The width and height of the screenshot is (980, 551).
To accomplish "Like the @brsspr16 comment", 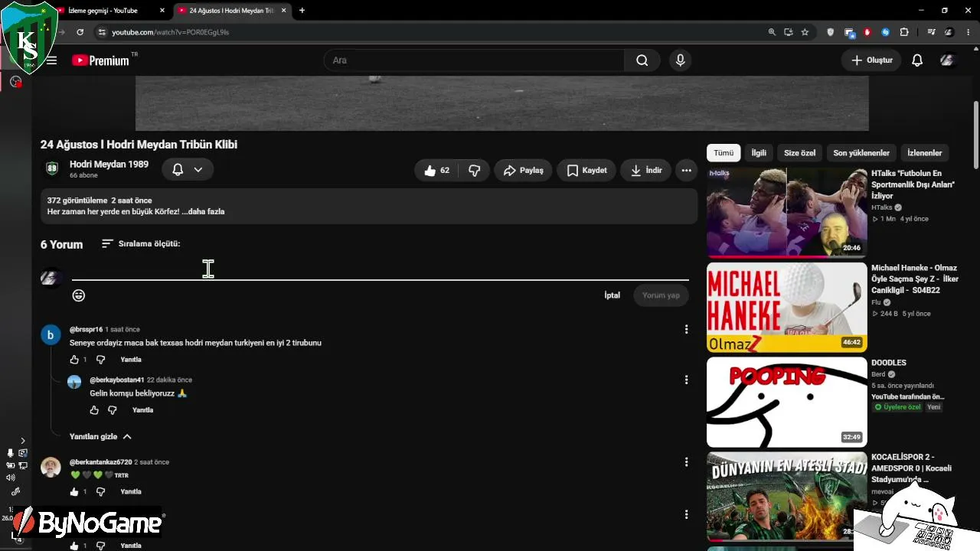I will 74,360.
